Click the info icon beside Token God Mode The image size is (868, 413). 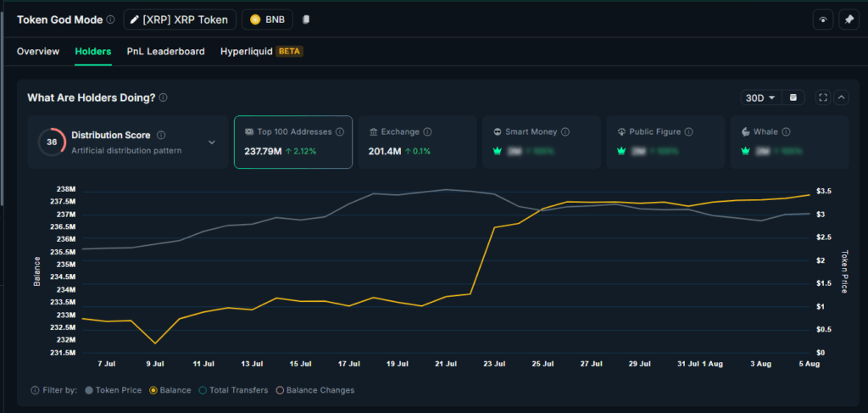pos(111,20)
